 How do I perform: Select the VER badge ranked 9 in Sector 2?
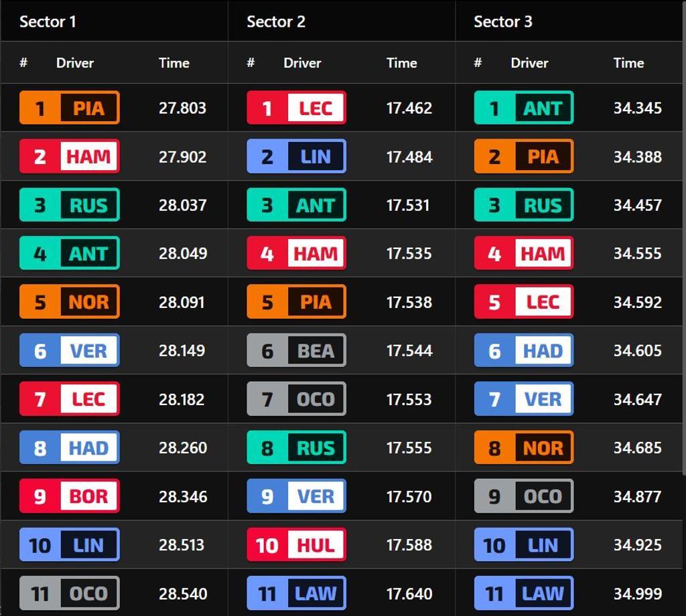click(x=297, y=495)
